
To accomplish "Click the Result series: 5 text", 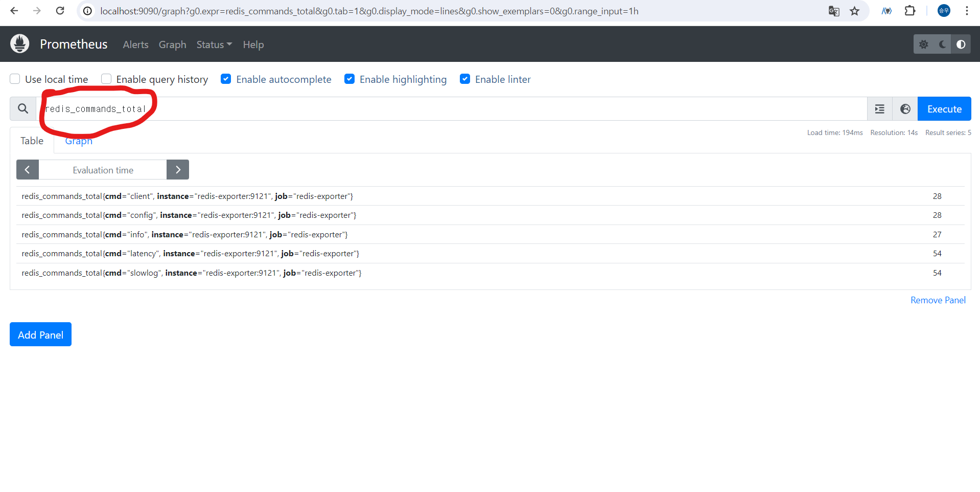I will coord(948,132).
